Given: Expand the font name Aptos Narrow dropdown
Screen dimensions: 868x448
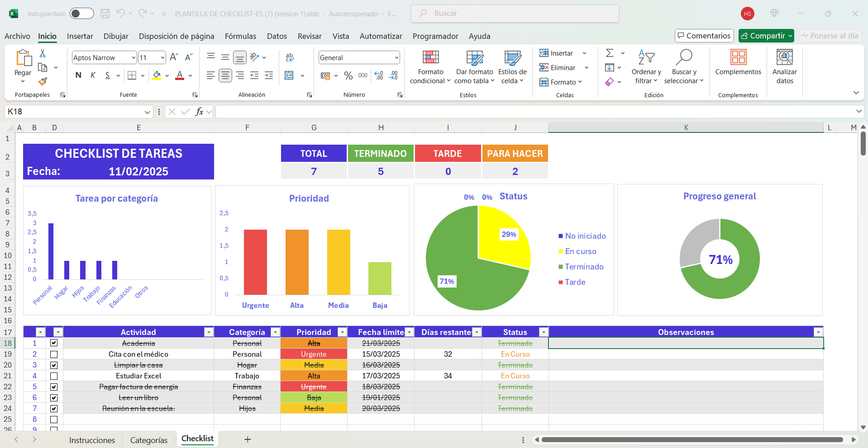Looking at the screenshot, I should [134, 58].
